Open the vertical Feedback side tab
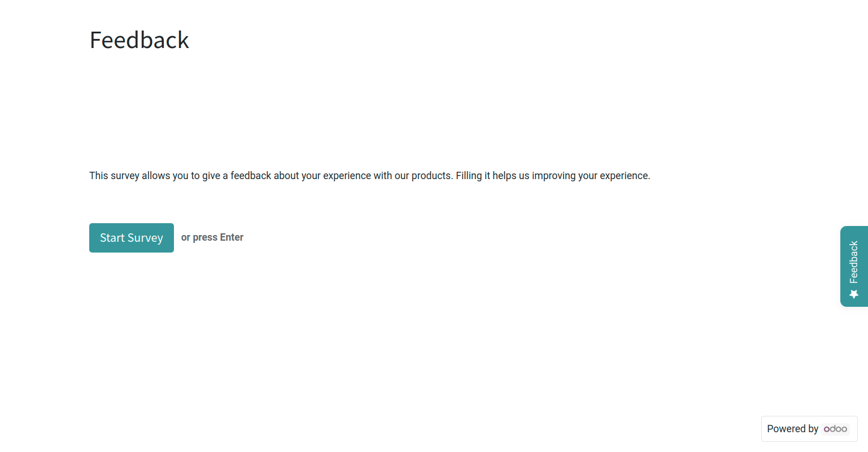The width and height of the screenshot is (868, 452). pyautogui.click(x=854, y=266)
